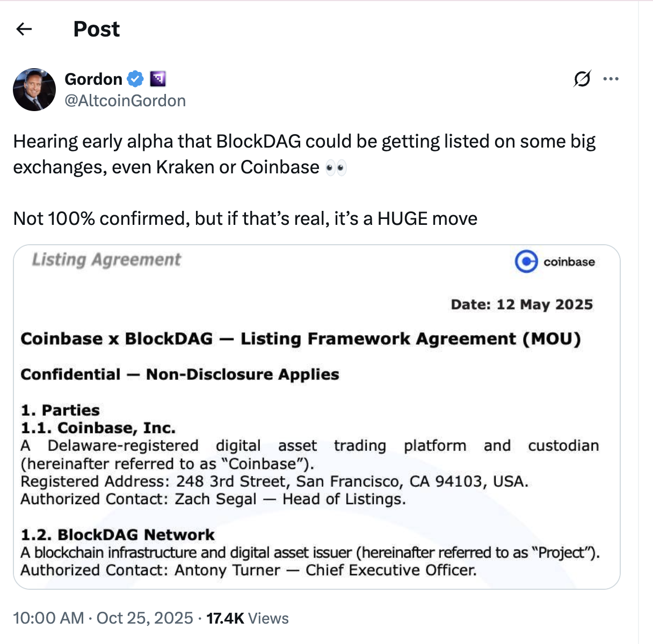The image size is (653, 644).
Task: Click Gordon's blue verified badge
Action: [x=135, y=78]
